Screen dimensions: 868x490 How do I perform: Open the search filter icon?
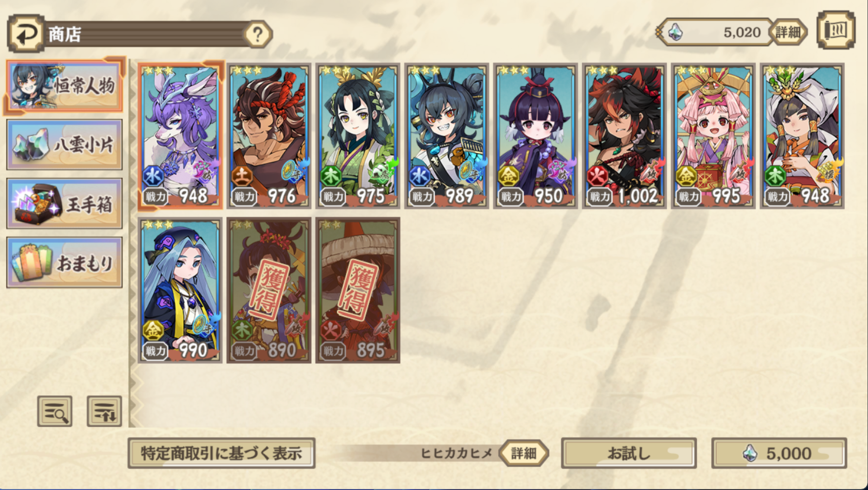(x=55, y=411)
